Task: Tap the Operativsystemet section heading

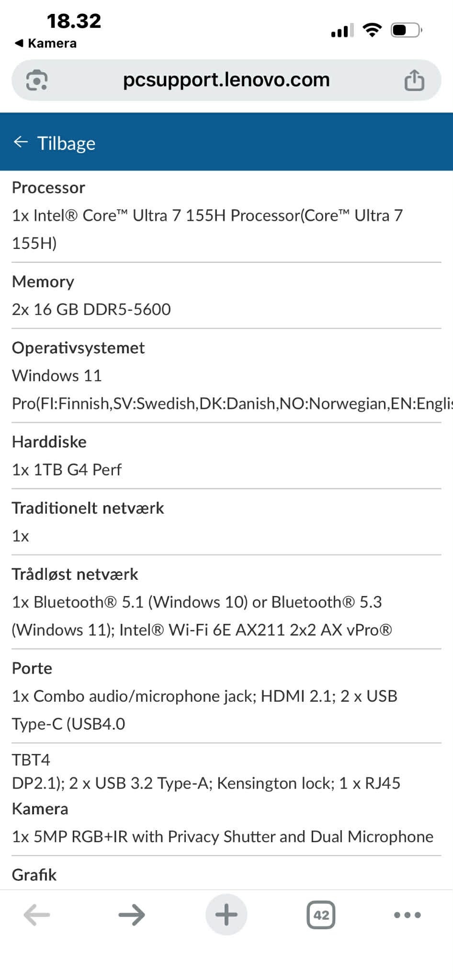Action: click(x=78, y=348)
